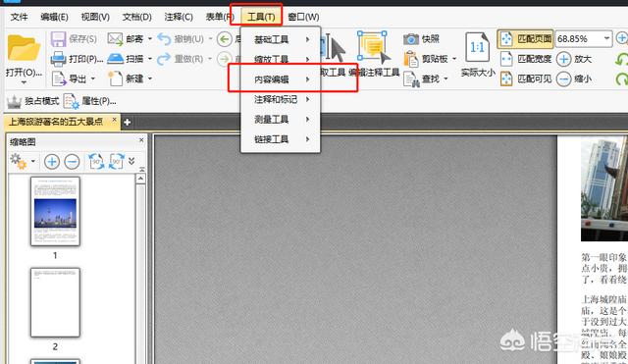Viewport: 628px width, 364px height.
Task: Select page 2 thumbnail
Action: pos(55,303)
